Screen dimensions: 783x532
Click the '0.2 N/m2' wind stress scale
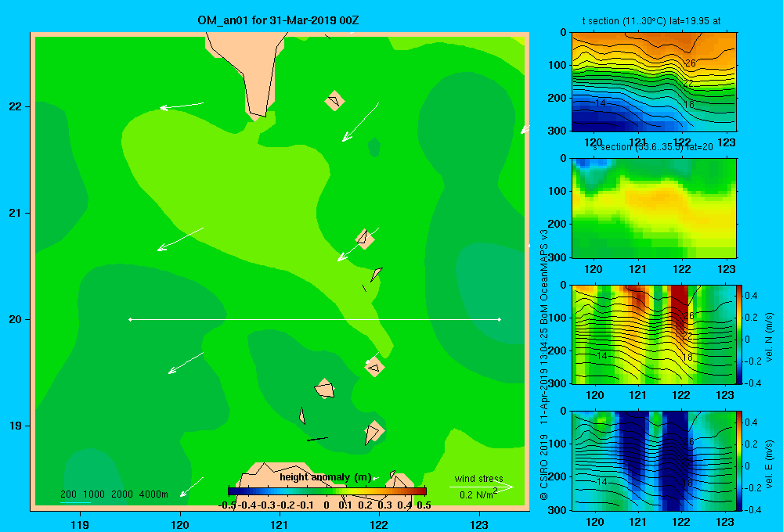[x=478, y=494]
